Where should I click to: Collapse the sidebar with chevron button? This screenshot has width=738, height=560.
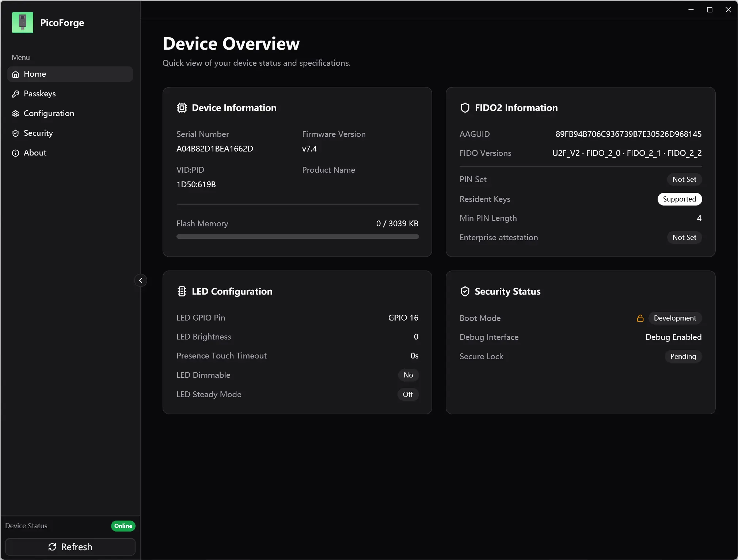pyautogui.click(x=141, y=280)
